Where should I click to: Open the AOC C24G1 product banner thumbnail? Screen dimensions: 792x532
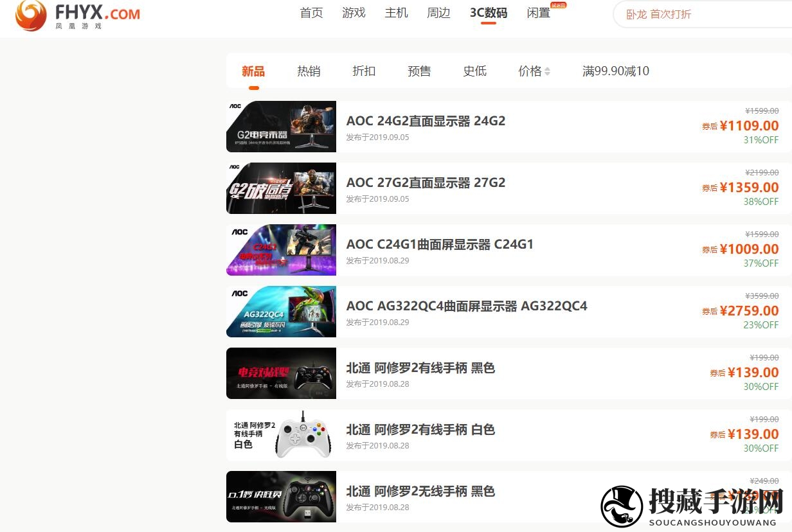[281, 250]
